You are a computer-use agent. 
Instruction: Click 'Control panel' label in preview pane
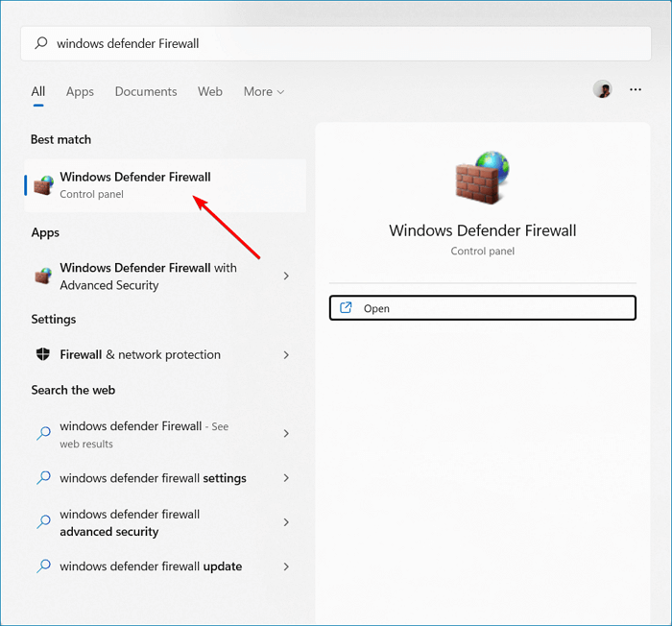click(483, 252)
